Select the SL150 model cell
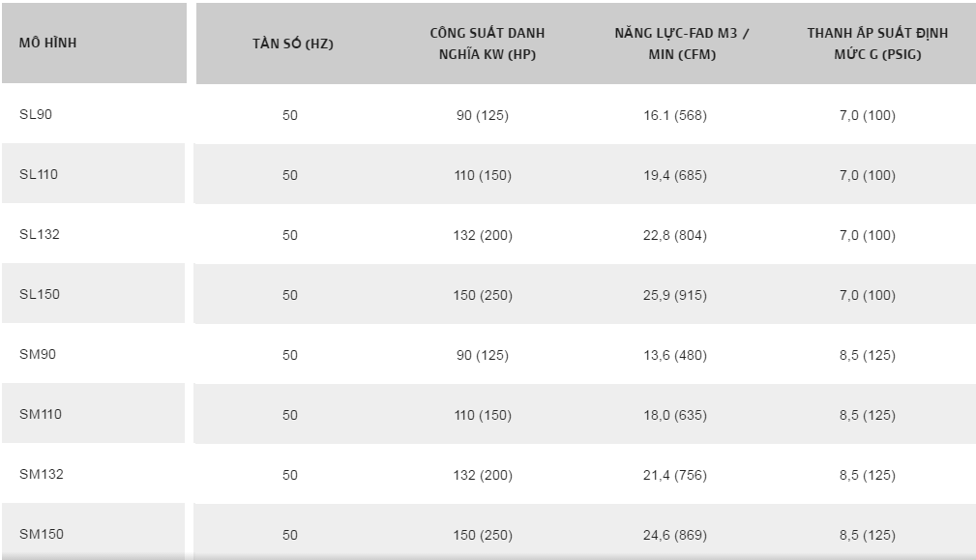This screenshot has height=560, width=976. click(40, 294)
